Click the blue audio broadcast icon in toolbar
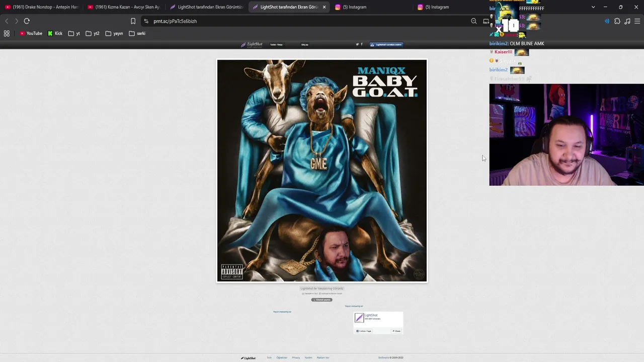 coord(607,21)
